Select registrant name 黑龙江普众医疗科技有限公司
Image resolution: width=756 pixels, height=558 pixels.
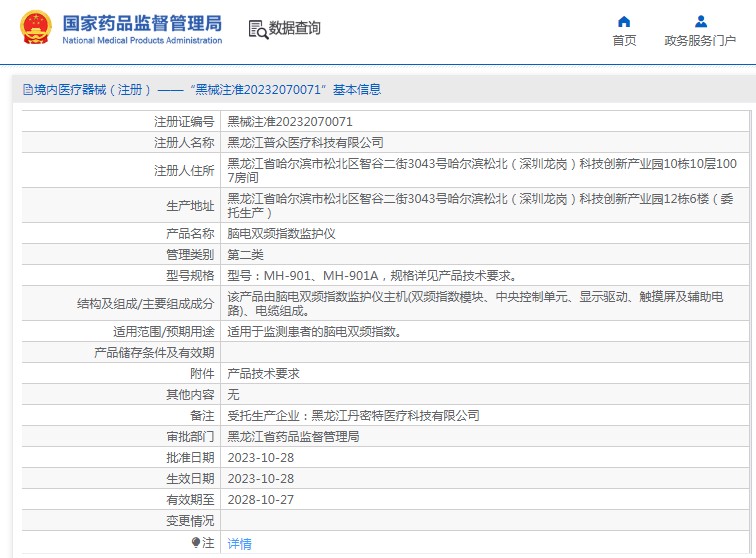(x=305, y=143)
